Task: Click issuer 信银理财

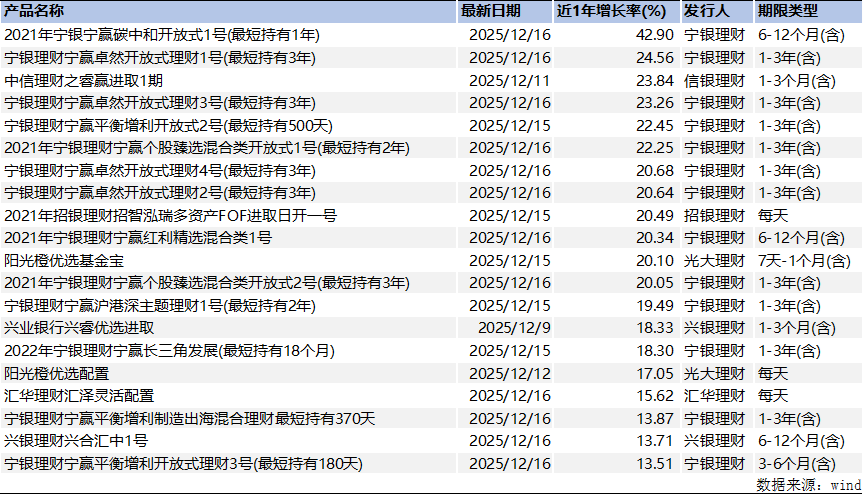Action: [x=714, y=81]
